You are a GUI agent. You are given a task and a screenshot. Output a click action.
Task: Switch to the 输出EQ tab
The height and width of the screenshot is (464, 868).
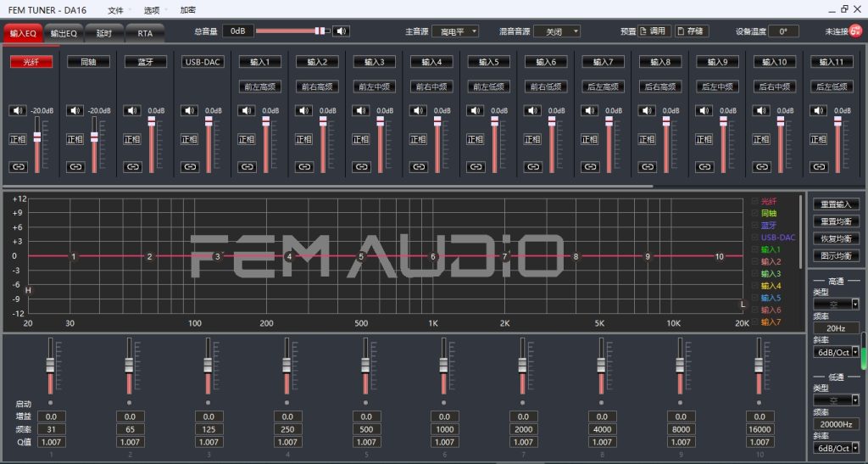click(64, 33)
